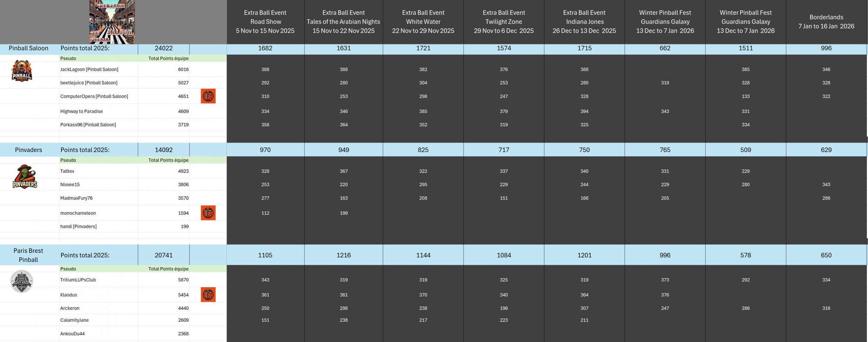Click the Highway to Paradise player cell
The height and width of the screenshot is (342, 868).
tap(81, 111)
